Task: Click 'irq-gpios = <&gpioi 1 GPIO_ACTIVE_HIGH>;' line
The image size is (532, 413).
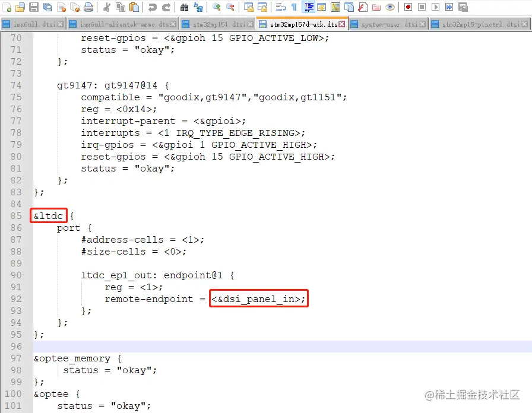Action: (199, 144)
